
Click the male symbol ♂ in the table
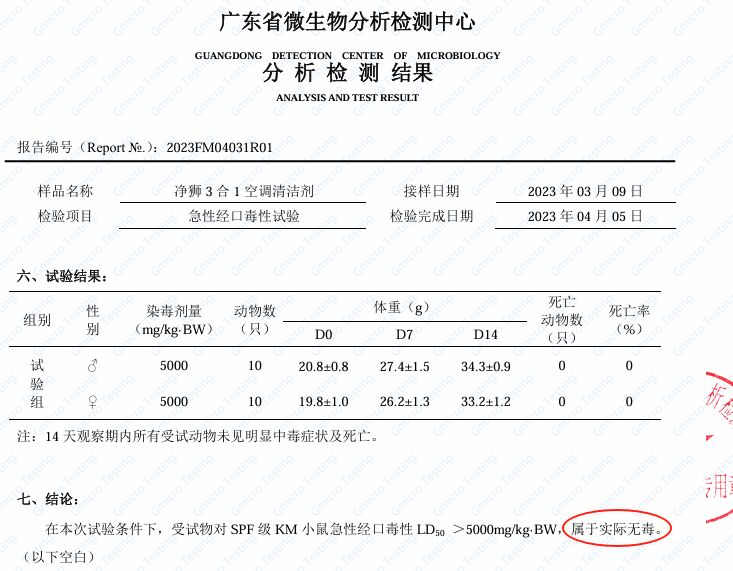point(93,365)
